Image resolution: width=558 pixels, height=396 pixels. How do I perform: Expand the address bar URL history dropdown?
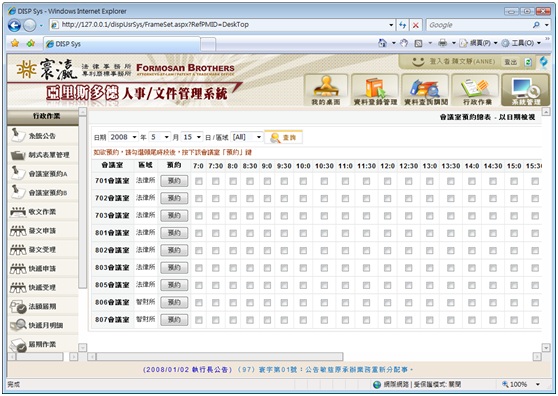(x=391, y=25)
